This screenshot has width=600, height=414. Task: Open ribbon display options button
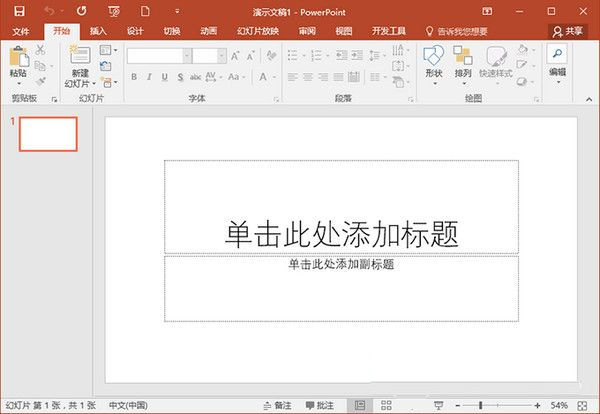click(x=487, y=11)
